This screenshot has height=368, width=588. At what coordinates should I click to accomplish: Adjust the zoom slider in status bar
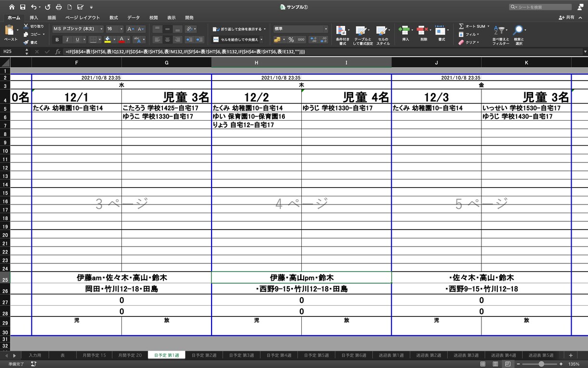[x=542, y=364]
